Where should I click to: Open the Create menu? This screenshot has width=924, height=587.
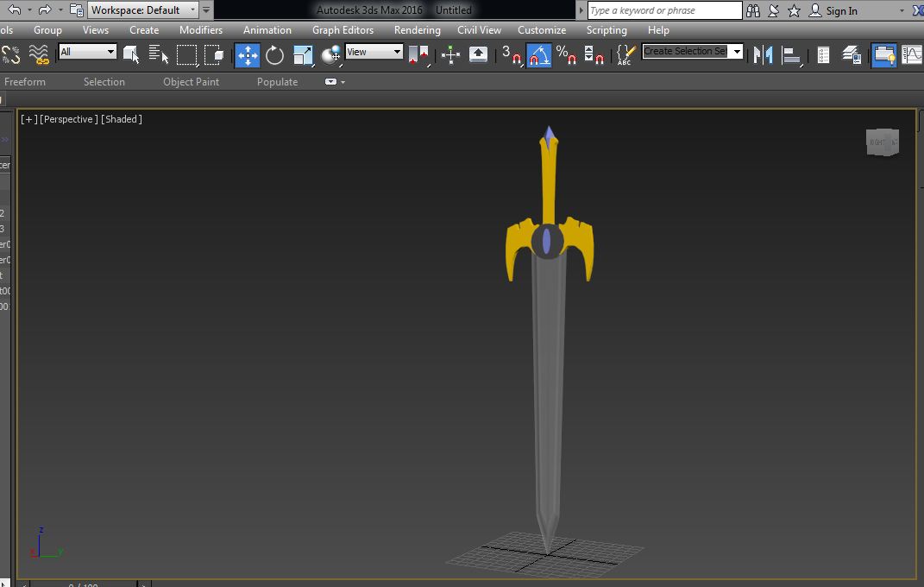point(144,30)
